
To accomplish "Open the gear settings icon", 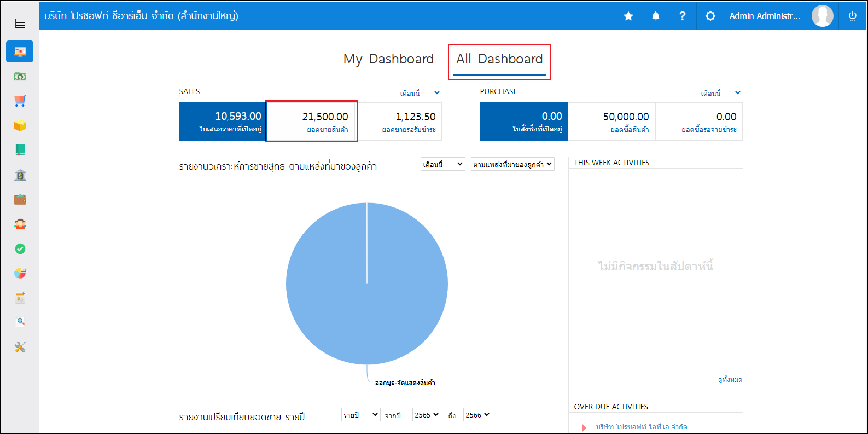I will point(710,16).
